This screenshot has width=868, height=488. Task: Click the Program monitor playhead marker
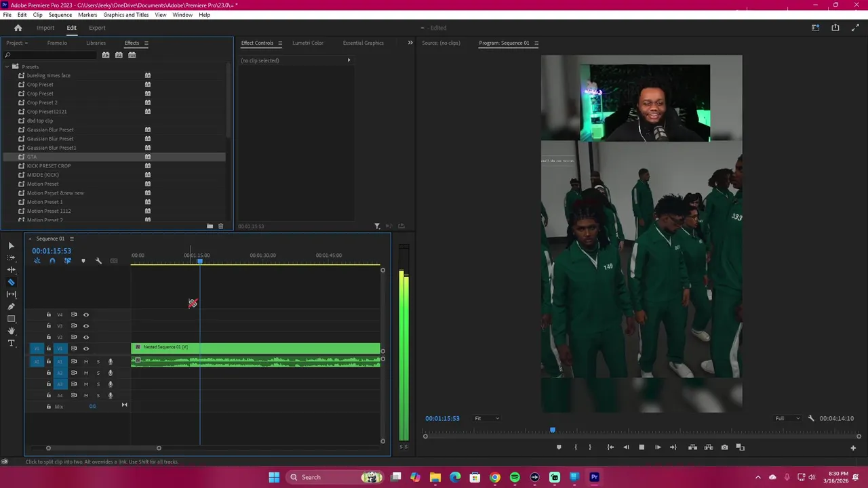553,430
